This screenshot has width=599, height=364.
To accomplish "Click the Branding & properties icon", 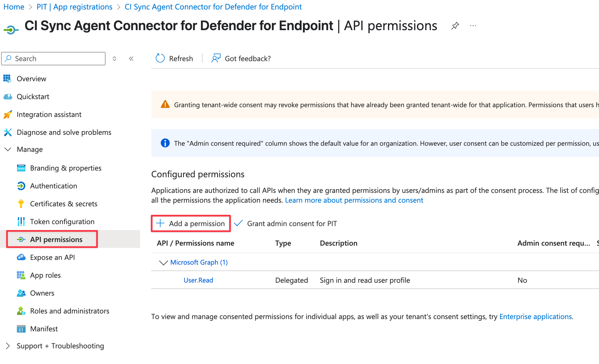I will coord(21,168).
